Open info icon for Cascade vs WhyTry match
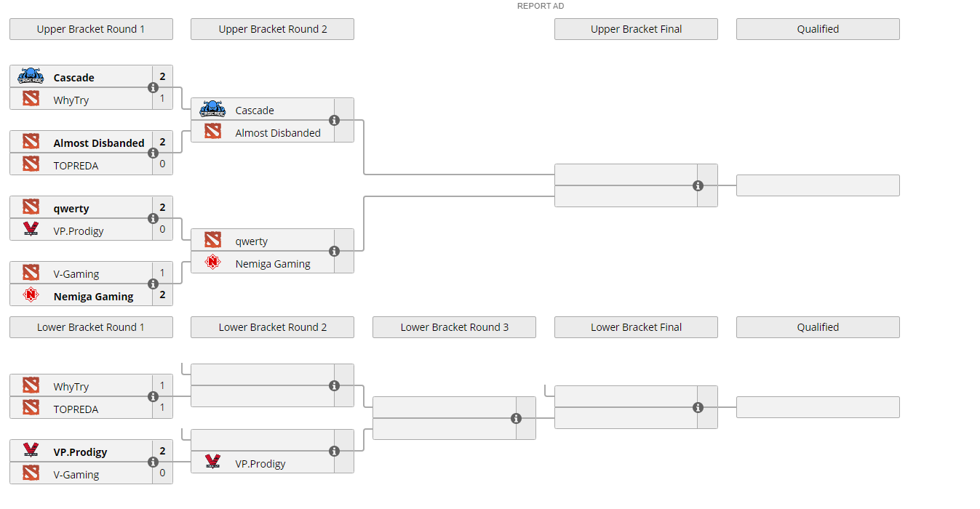 pos(153,88)
